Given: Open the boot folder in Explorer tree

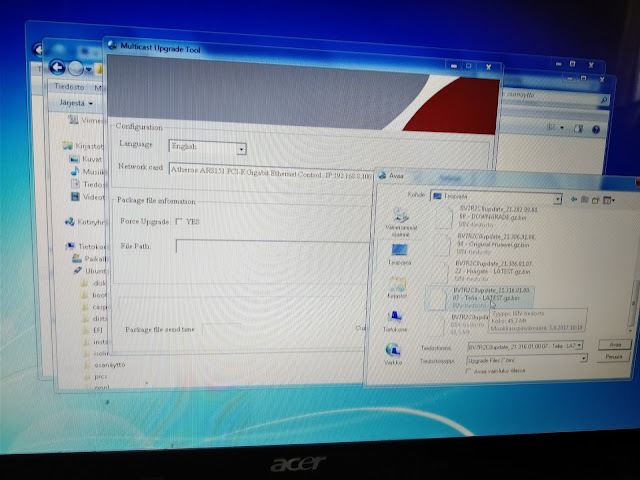Looking at the screenshot, I should coord(94,295).
